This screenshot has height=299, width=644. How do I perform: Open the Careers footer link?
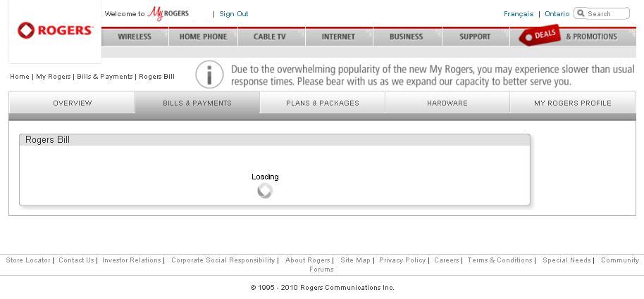point(447,260)
